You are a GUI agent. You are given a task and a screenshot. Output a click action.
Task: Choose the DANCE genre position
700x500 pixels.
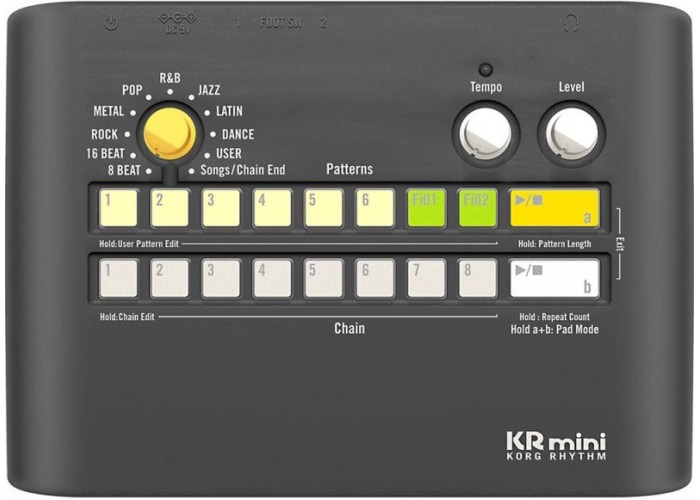coord(238,134)
